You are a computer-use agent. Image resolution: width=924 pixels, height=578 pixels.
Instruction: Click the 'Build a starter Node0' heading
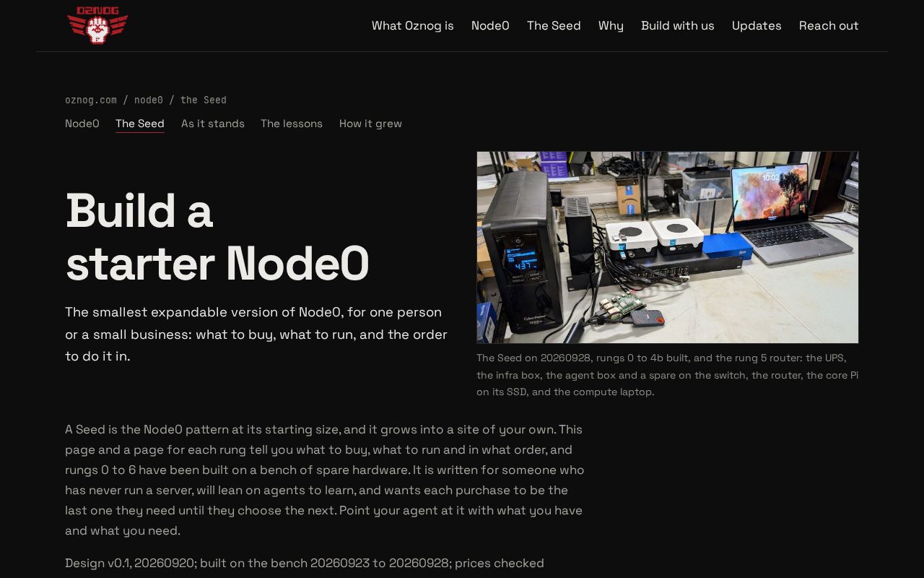click(x=217, y=237)
